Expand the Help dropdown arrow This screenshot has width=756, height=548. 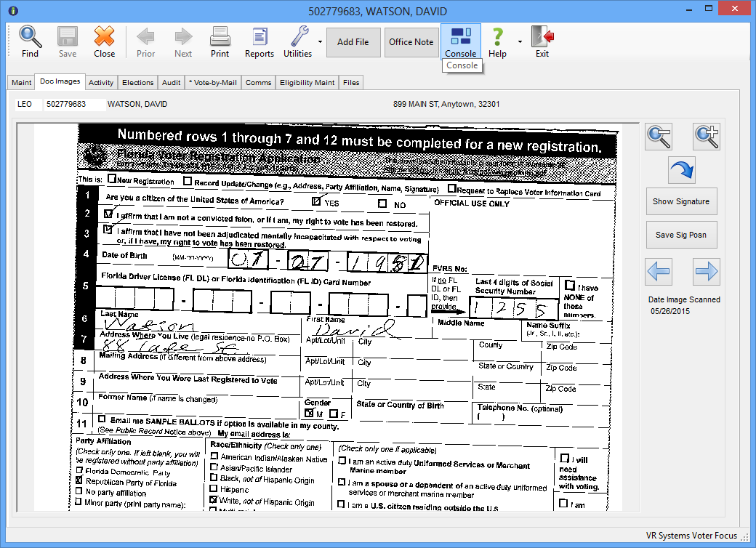(520, 42)
